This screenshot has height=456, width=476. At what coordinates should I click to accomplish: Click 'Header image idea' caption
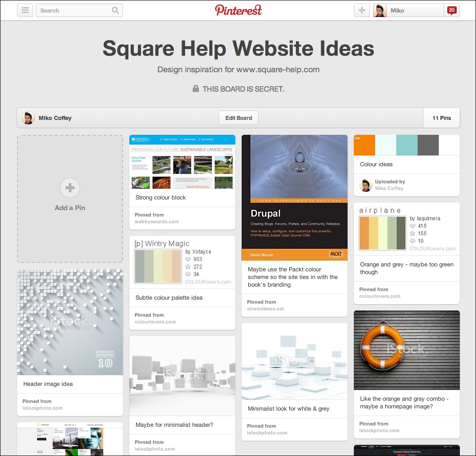[x=48, y=384]
